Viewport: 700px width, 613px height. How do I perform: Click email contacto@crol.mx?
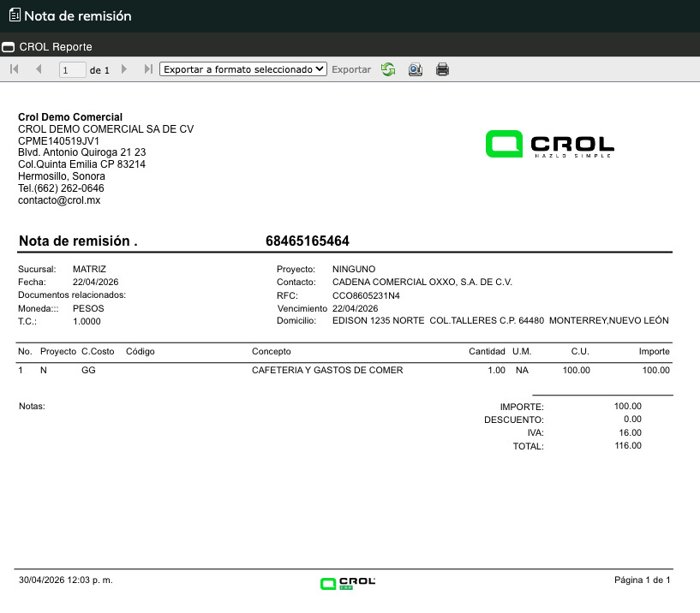click(x=59, y=200)
